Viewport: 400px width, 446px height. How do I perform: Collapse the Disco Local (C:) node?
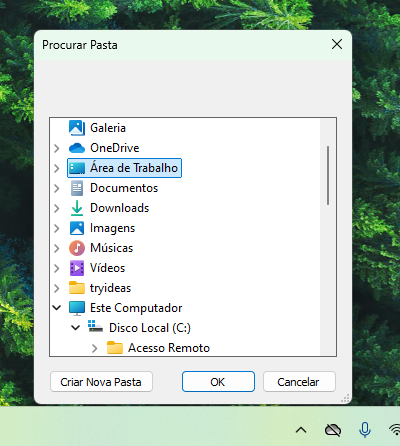(76, 328)
